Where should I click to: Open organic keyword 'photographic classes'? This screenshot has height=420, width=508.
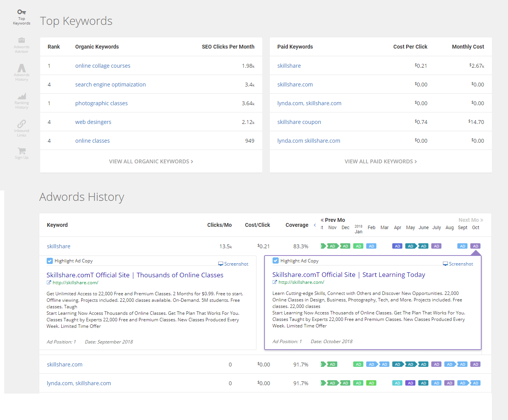click(101, 103)
